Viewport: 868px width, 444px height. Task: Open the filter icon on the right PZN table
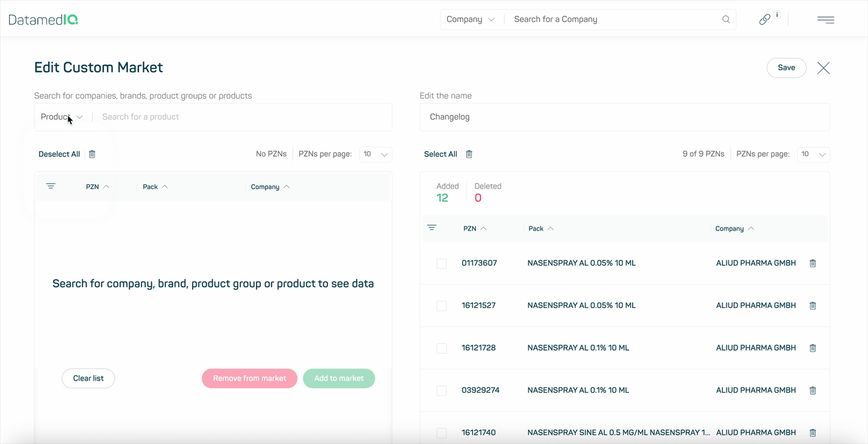point(432,228)
